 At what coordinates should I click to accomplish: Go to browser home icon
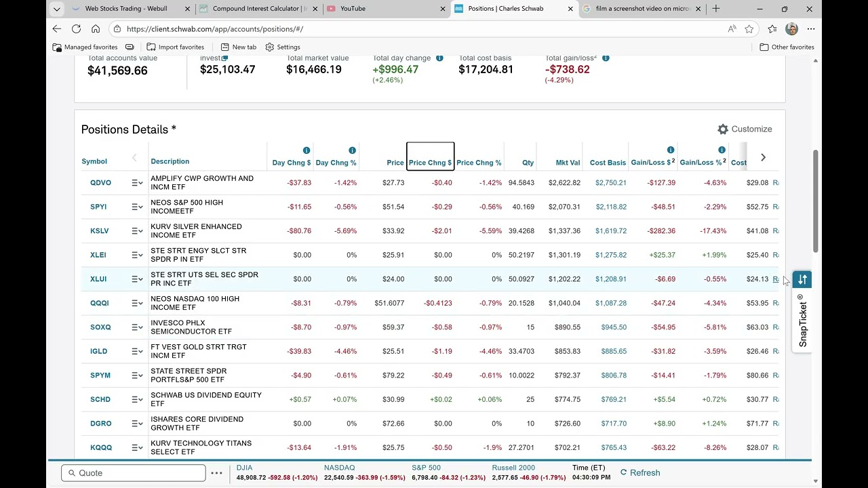pyautogui.click(x=96, y=29)
